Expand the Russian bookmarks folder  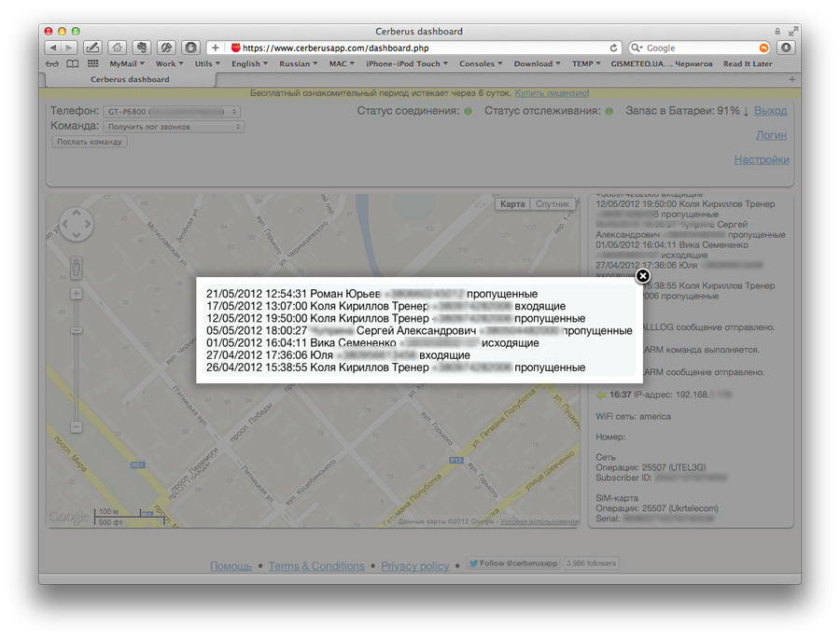pos(298,64)
